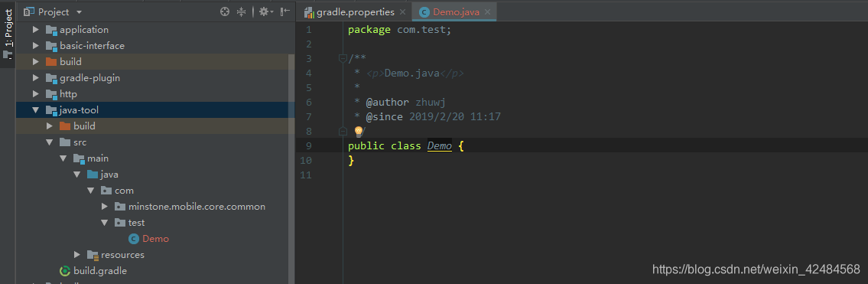Viewport: 868px width, 284px height.
Task: Click the build.gradle file icon
Action: point(65,271)
